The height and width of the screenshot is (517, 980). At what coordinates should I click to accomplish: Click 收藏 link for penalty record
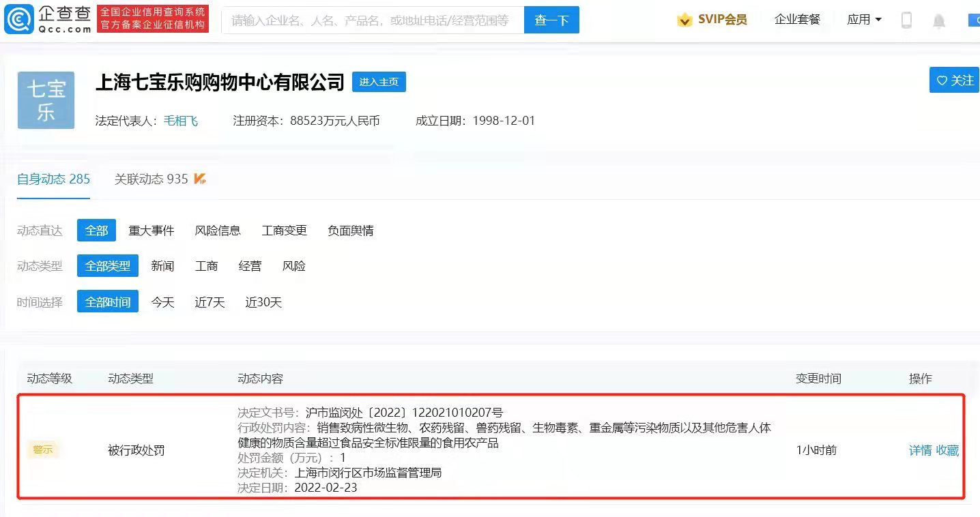pos(947,450)
